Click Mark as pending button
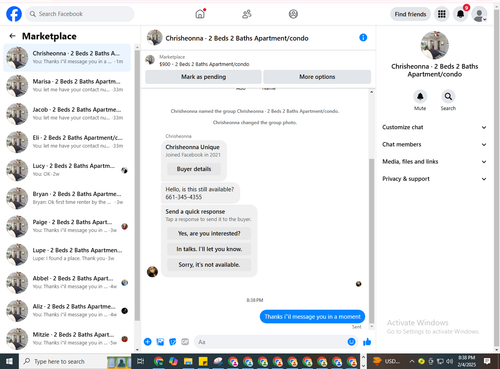The height and width of the screenshot is (369, 500). pyautogui.click(x=203, y=77)
